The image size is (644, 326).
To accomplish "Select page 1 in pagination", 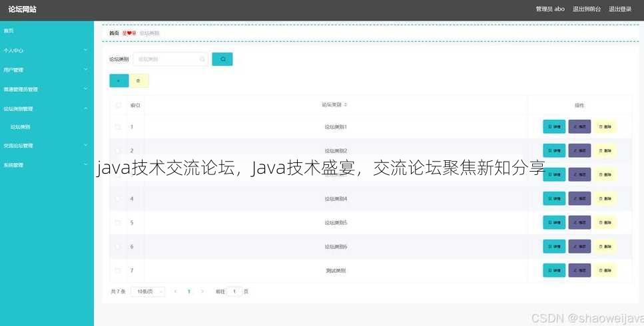I will [x=189, y=291].
